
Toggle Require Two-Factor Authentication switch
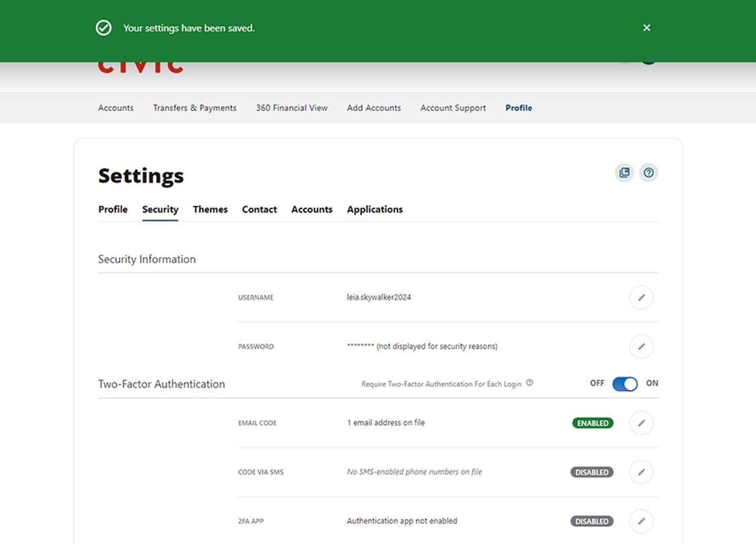point(625,384)
